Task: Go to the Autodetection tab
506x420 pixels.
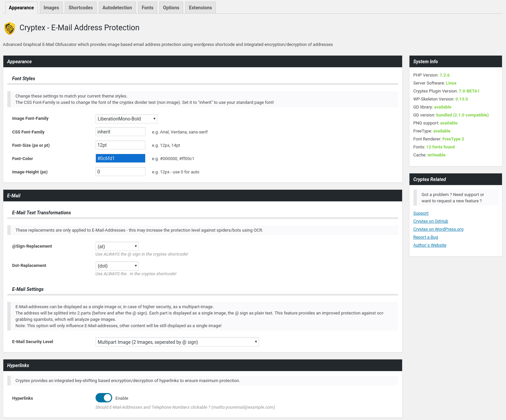Action: tap(117, 8)
